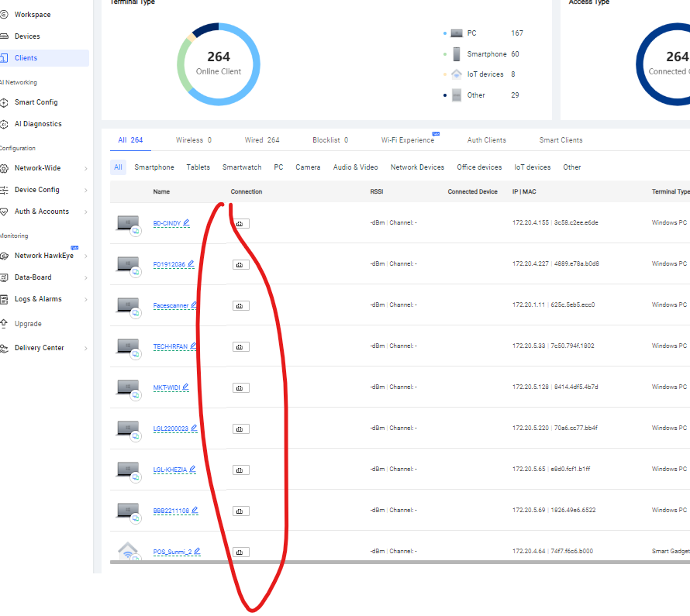Filter clients by Audio & Video
690x616 pixels.
pos(355,167)
